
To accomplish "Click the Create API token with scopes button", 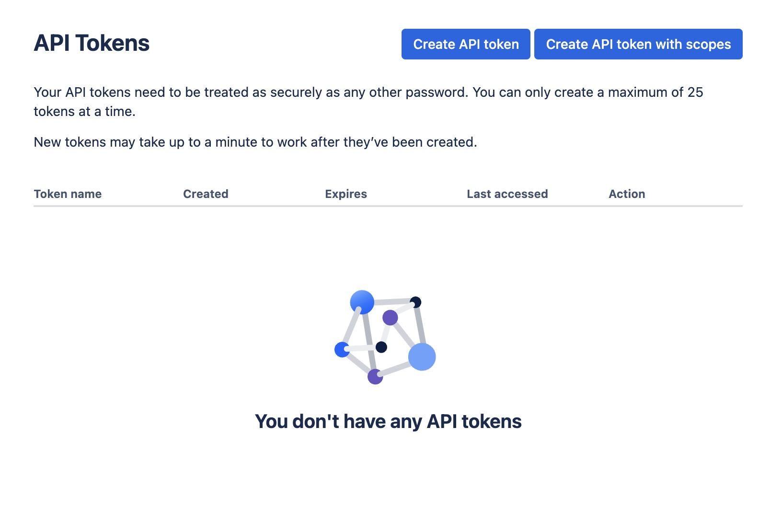I will 638,44.
